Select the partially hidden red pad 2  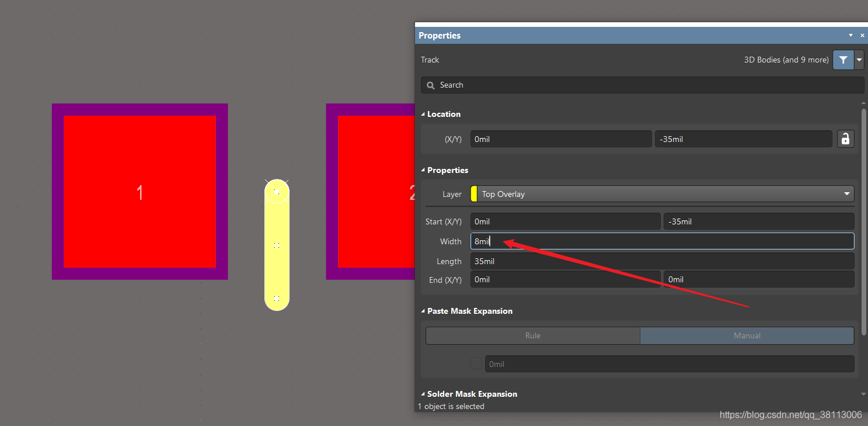point(370,192)
